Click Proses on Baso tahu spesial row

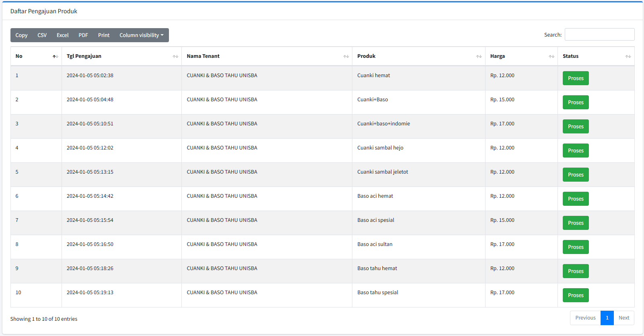coord(576,295)
